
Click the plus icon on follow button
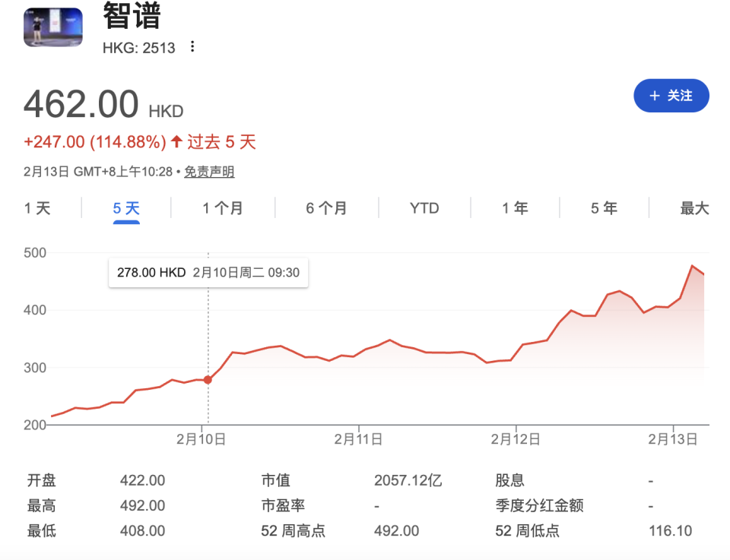655,96
